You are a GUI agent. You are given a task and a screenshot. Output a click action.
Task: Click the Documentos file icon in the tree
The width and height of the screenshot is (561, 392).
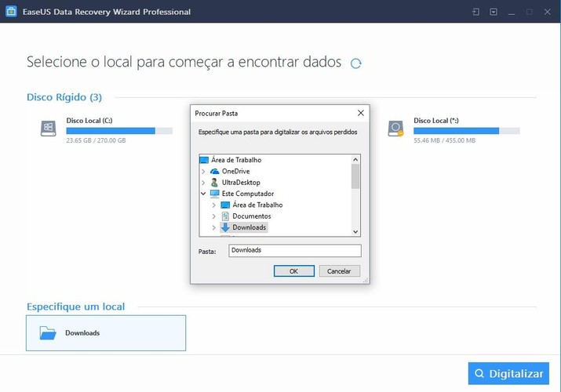tap(225, 216)
